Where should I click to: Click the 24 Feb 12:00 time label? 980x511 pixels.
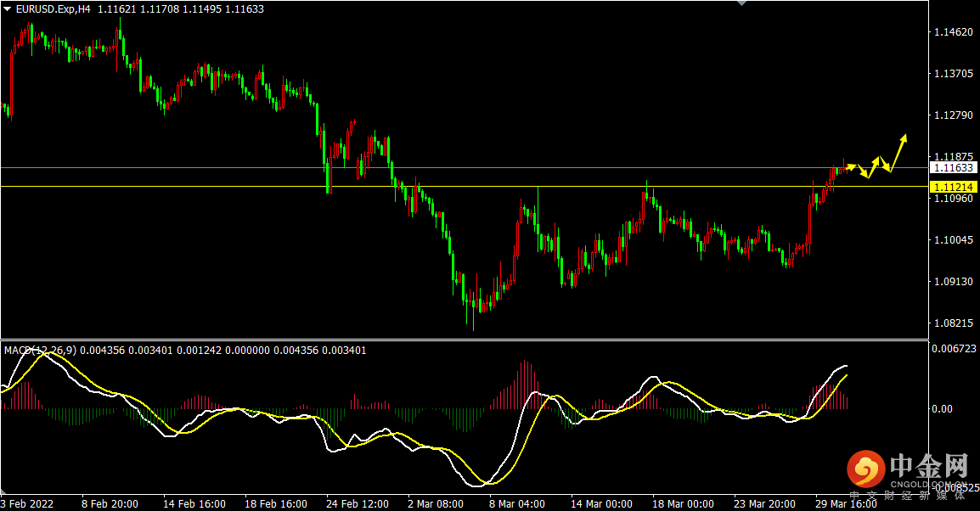click(358, 503)
